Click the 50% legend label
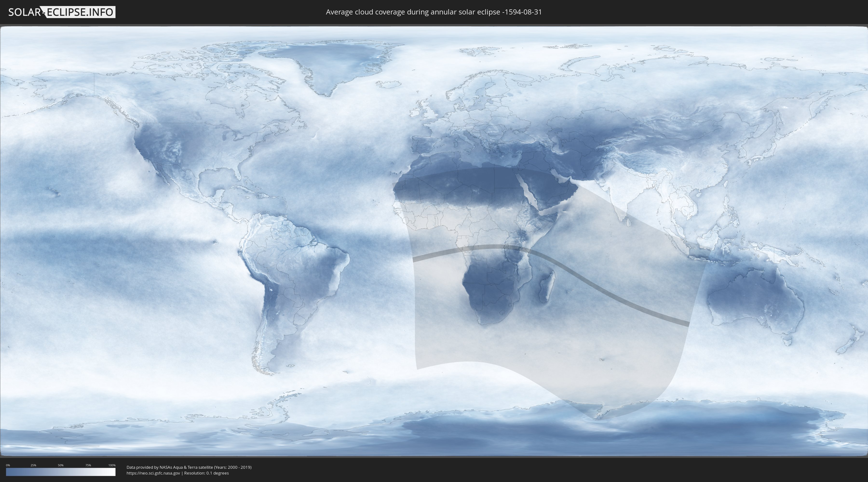The width and height of the screenshot is (868, 482). pos(61,465)
